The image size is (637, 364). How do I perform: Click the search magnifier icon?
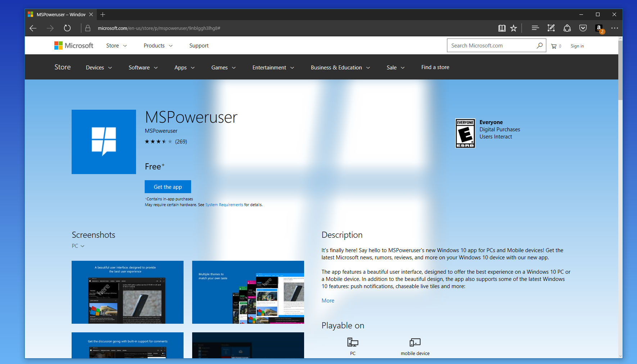pyautogui.click(x=539, y=46)
